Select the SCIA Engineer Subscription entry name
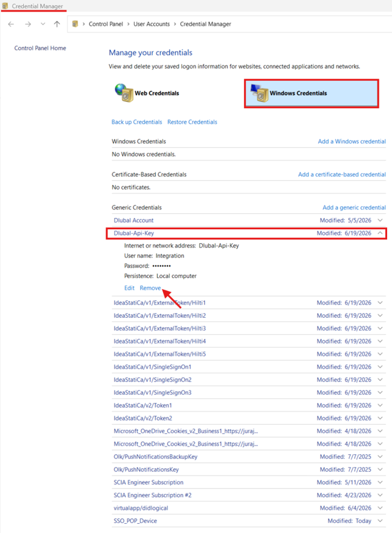 coord(148,482)
